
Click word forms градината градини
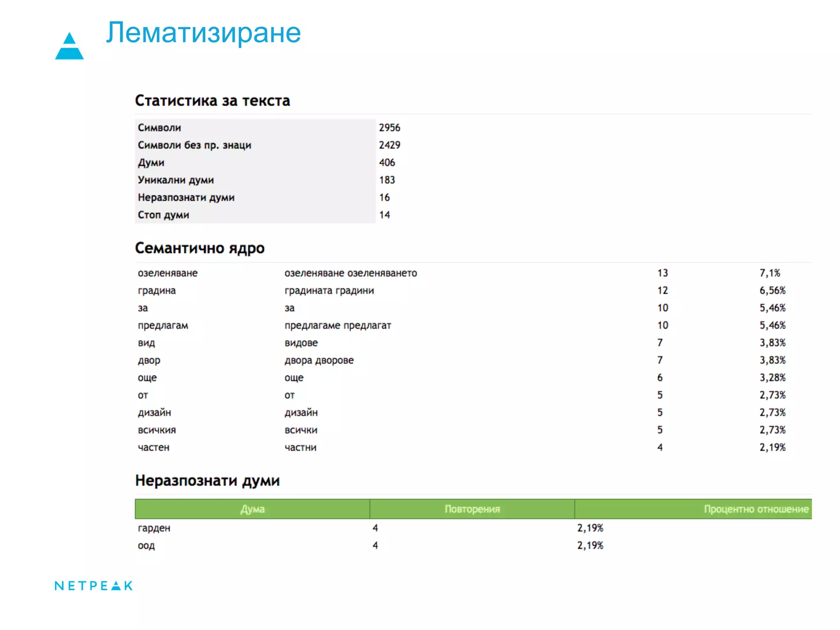click(329, 291)
